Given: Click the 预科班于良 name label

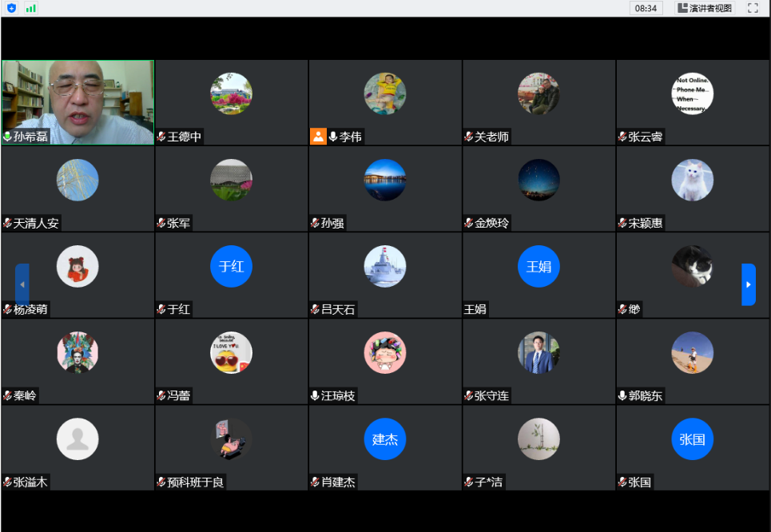Looking at the screenshot, I should 196,482.
